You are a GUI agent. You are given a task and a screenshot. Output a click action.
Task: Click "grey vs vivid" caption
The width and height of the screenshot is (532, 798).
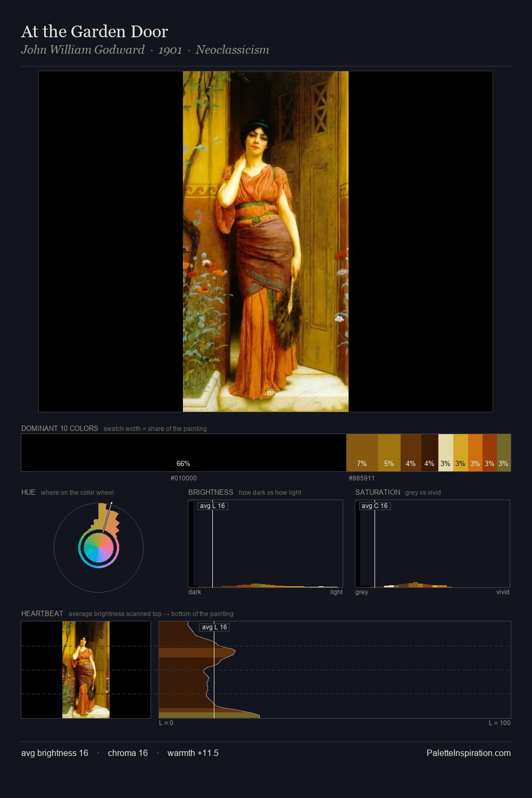(423, 493)
